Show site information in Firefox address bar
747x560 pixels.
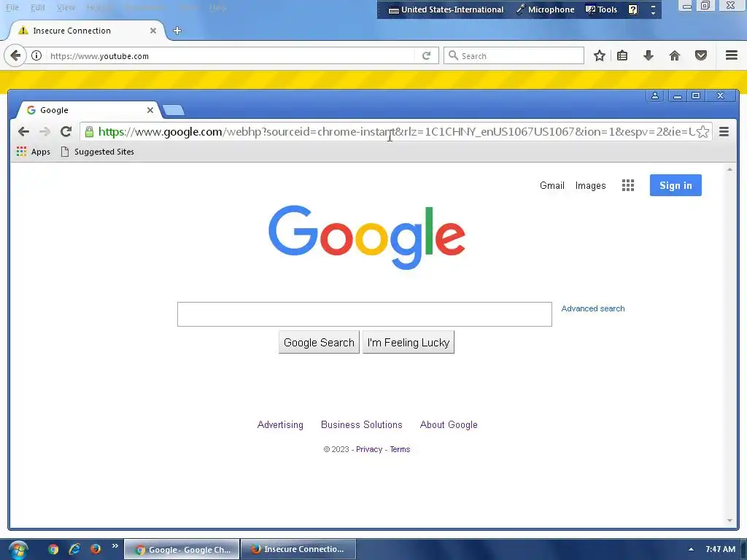(36, 55)
